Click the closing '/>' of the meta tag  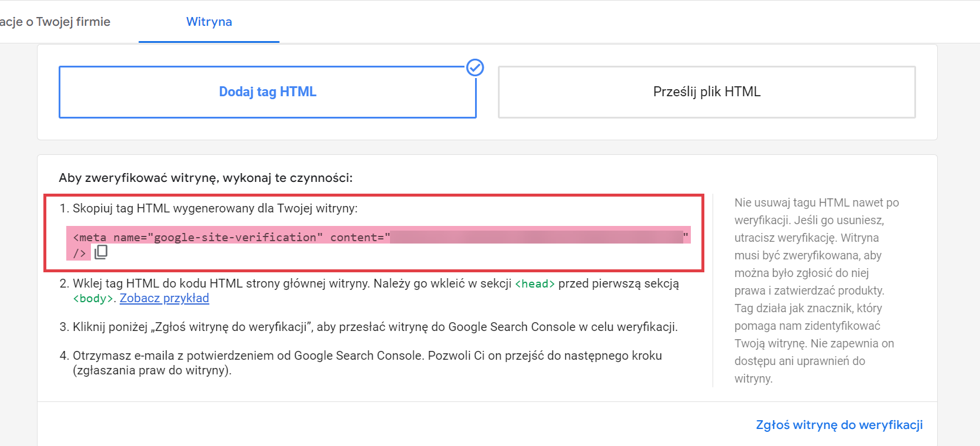[79, 253]
